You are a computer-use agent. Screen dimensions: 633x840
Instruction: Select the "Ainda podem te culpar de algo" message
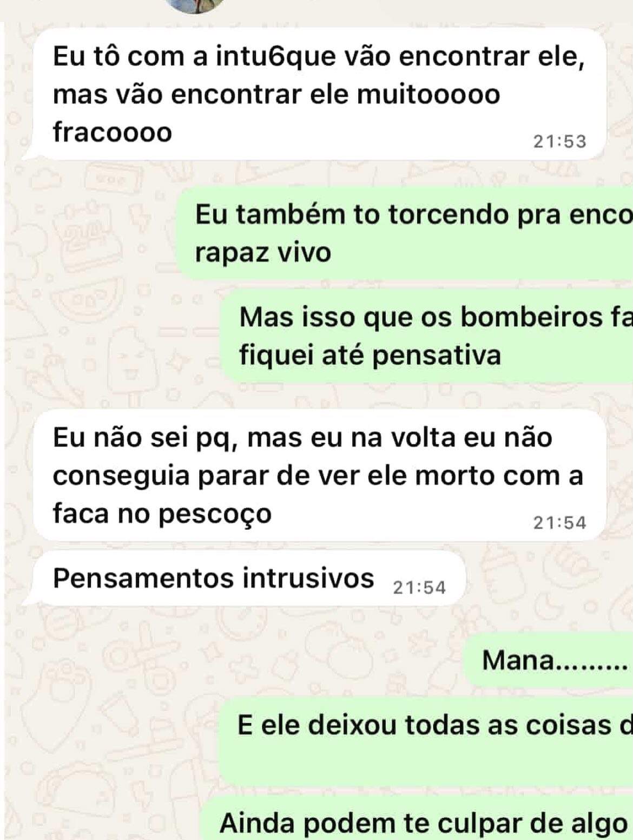point(420,818)
